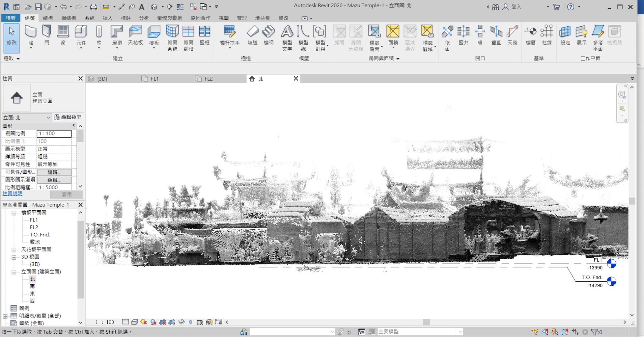Click the 視圖比例 1 : 100 field
This screenshot has height=337, width=644.
click(x=54, y=134)
